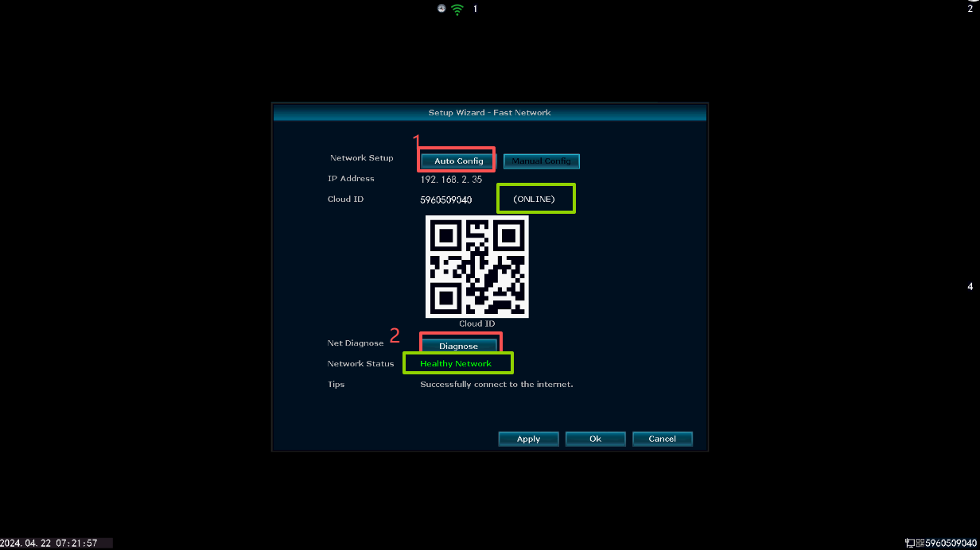
Task: Click the Network Setup label
Action: point(362,158)
